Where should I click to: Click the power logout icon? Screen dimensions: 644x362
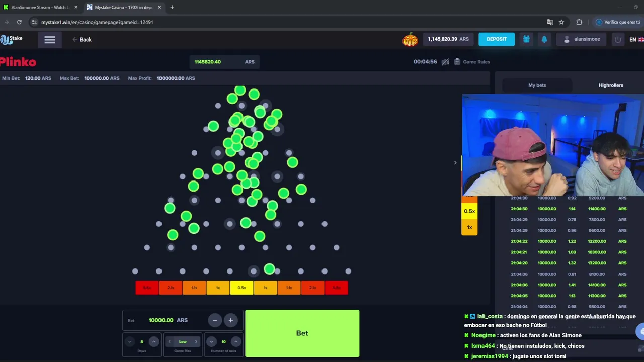click(618, 39)
